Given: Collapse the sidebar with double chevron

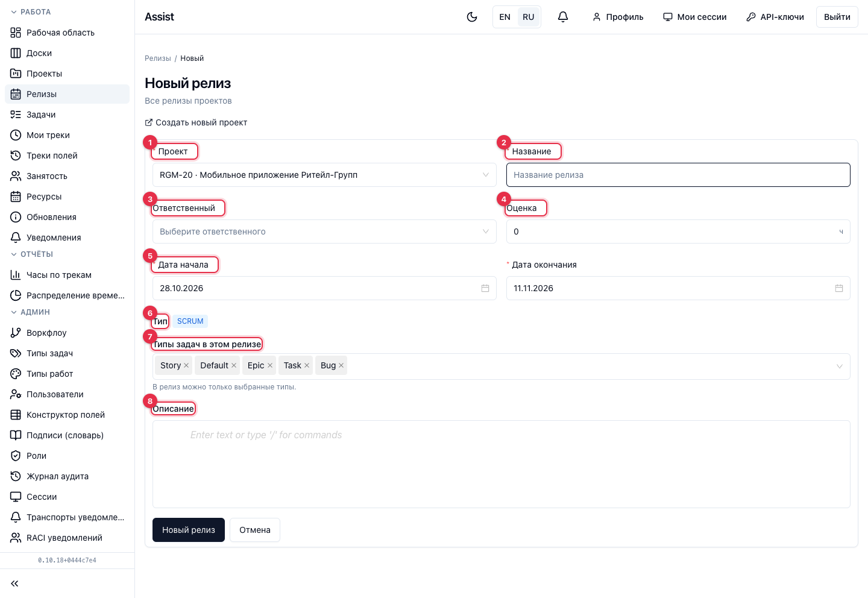Looking at the screenshot, I should point(15,584).
